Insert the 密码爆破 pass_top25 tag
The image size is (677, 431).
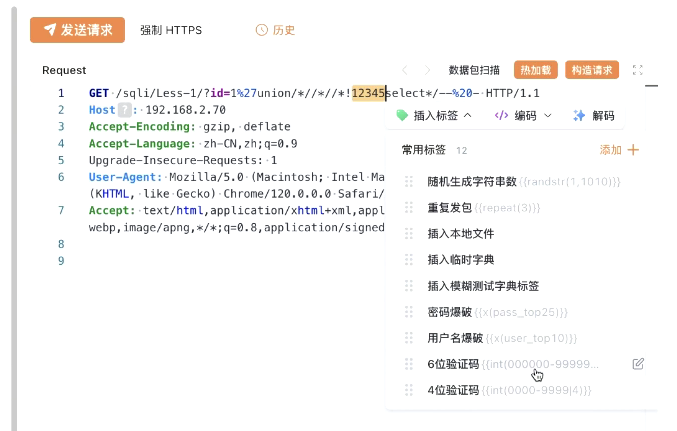click(497, 312)
